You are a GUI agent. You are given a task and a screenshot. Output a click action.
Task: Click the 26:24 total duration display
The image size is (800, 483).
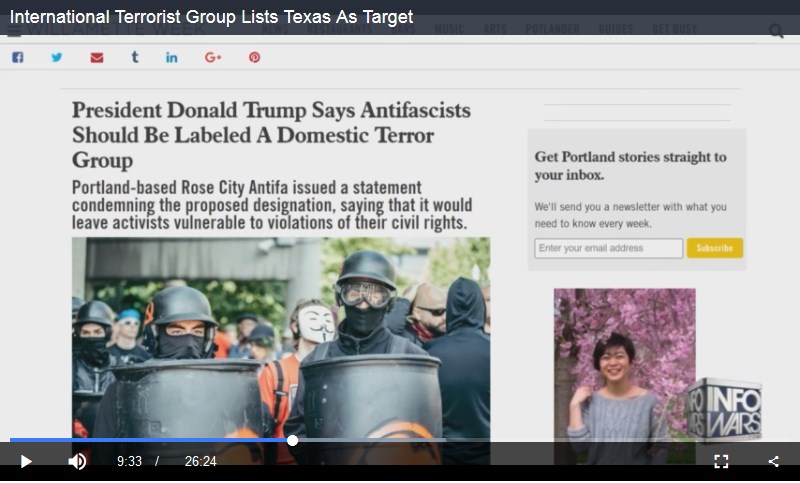tap(201, 462)
